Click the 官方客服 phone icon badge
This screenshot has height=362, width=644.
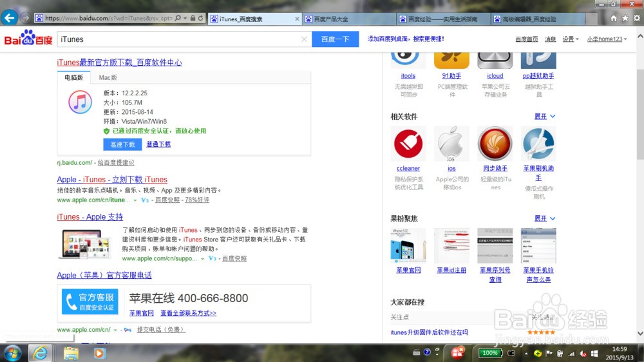point(90,301)
